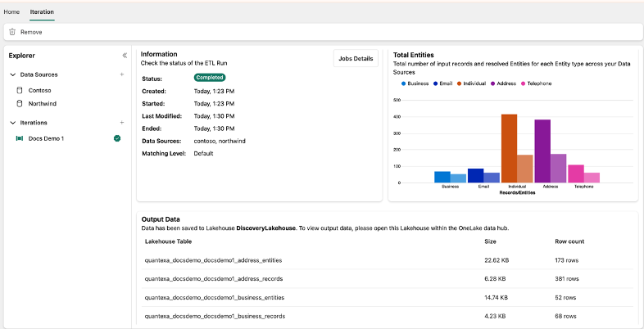Collapse the Explorer panel with double chevron
Viewport: 644px width, 329px height.
point(125,56)
